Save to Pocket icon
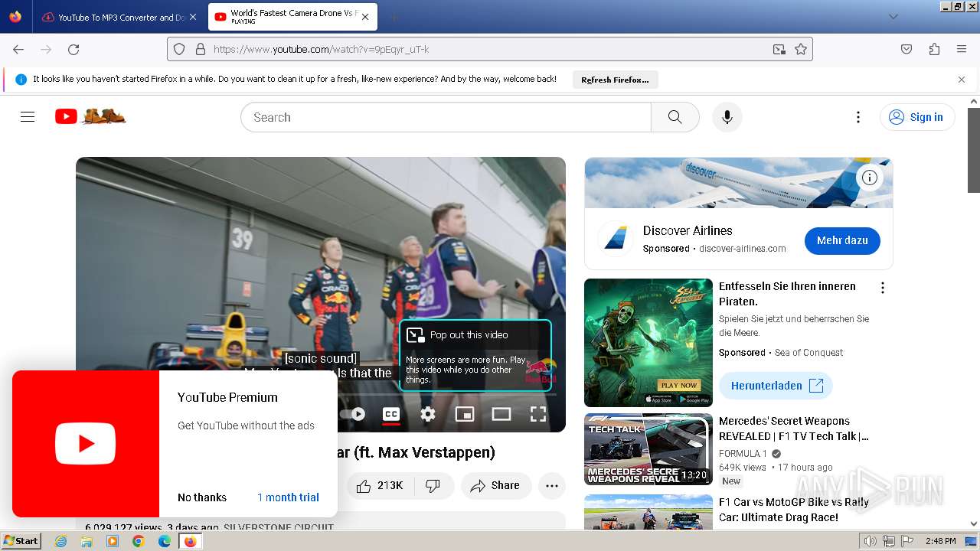The height and width of the screenshot is (551, 980). 906,49
